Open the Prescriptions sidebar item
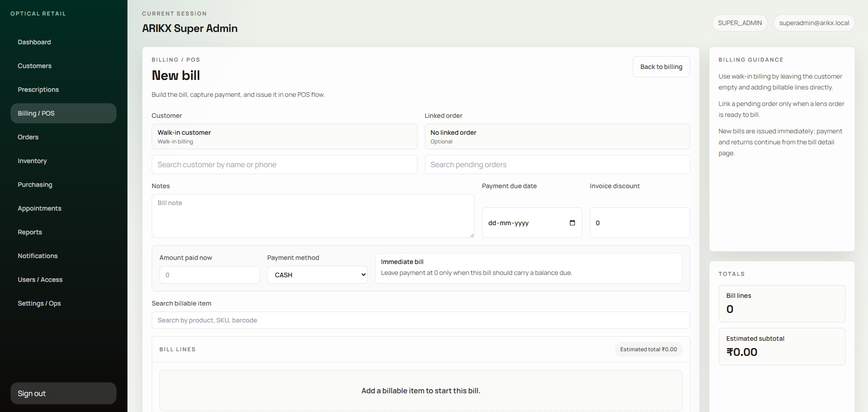The height and width of the screenshot is (412, 868). (38, 90)
